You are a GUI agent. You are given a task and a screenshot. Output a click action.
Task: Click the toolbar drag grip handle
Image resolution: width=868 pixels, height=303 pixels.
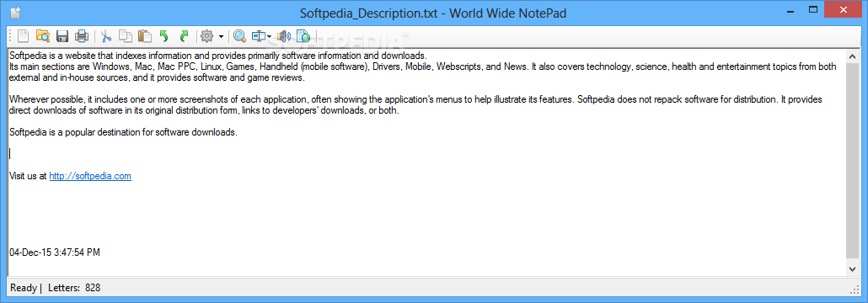[10, 37]
